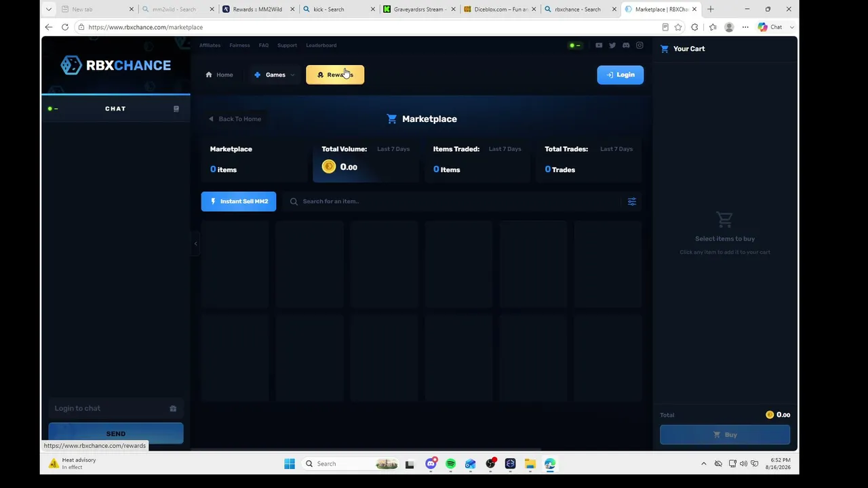This screenshot has height=488, width=868.
Task: Click the browser back arrow
Action: click(x=49, y=27)
